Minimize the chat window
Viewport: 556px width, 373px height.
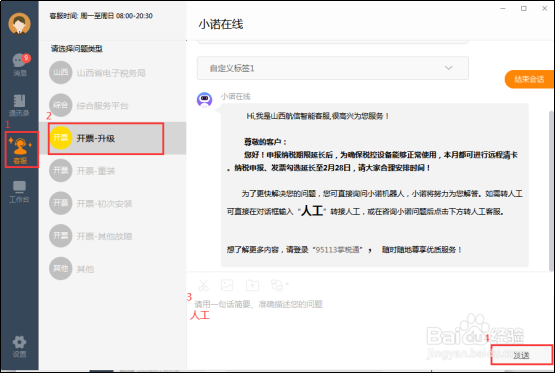click(x=502, y=9)
